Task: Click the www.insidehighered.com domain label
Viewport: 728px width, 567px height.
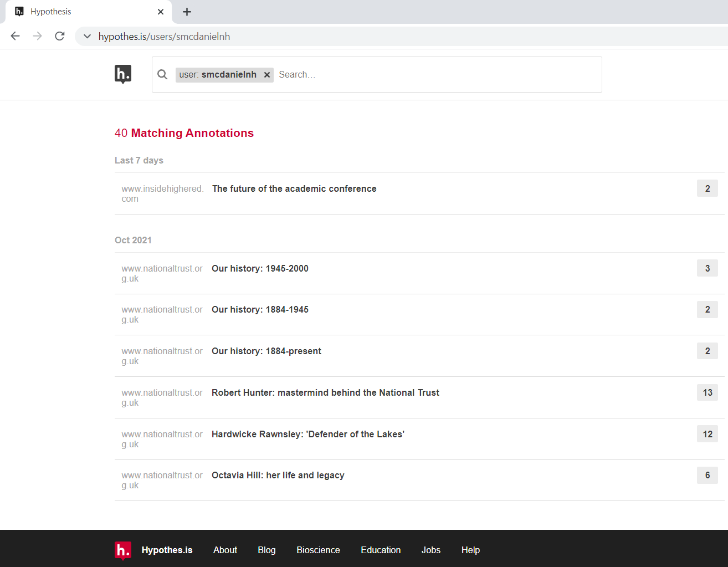Action: [x=162, y=193]
